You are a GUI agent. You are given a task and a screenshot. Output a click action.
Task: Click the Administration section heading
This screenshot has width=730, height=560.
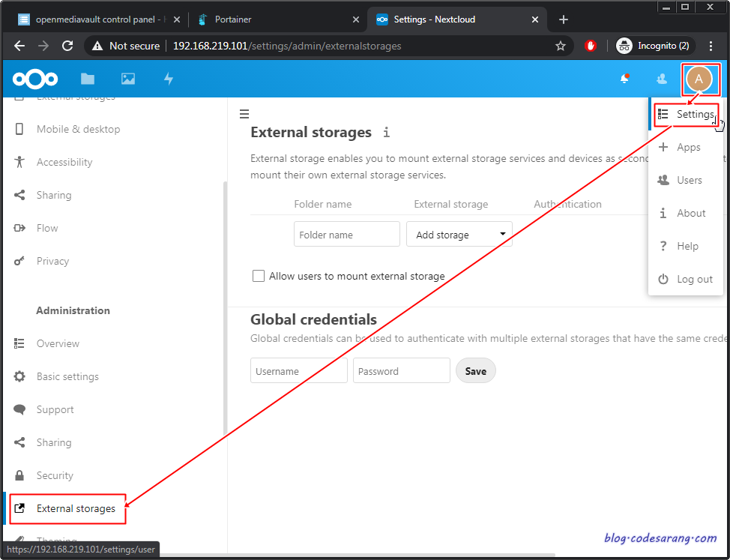[73, 310]
